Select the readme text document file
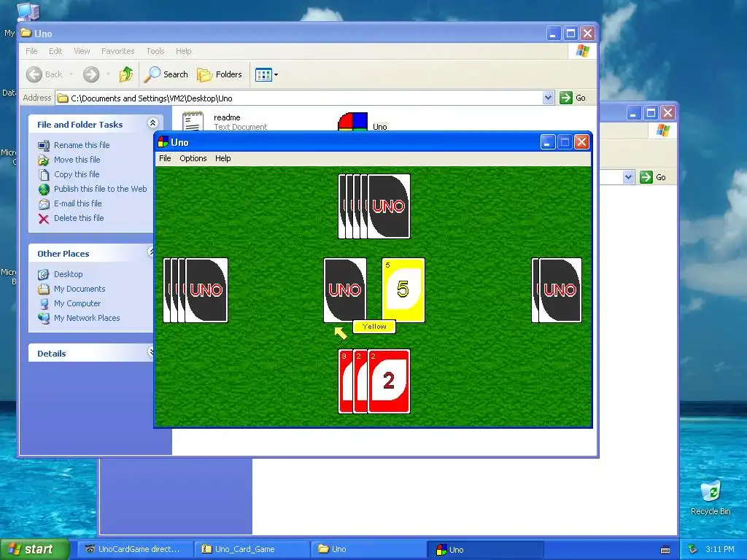The image size is (747, 560). point(224,122)
